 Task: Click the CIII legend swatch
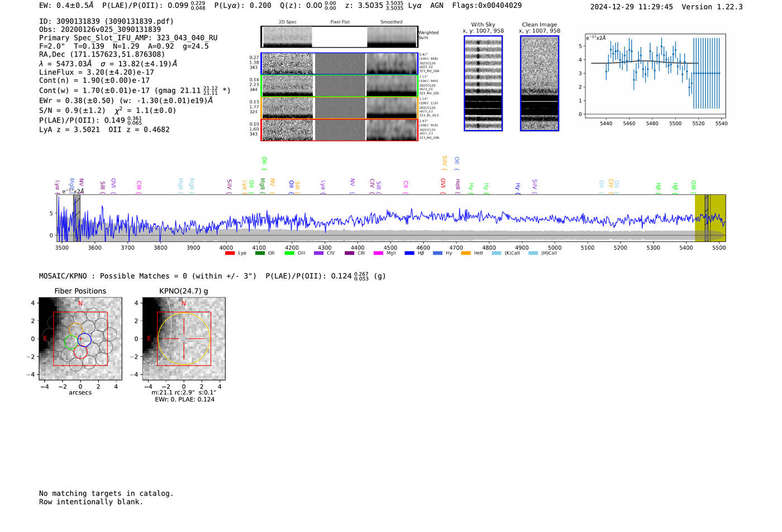[350, 253]
